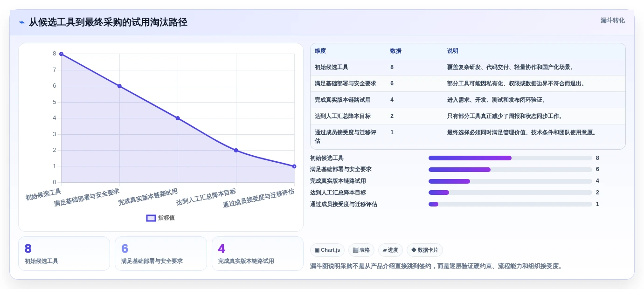This screenshot has width=644, height=289.
Task: Select chart data point at value 4
Action: [x=178, y=118]
